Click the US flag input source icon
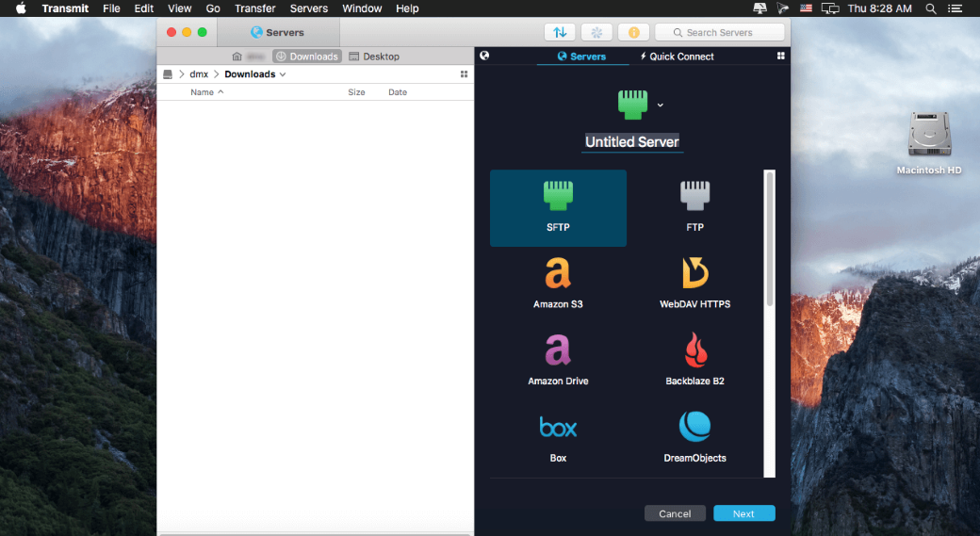 click(807, 8)
